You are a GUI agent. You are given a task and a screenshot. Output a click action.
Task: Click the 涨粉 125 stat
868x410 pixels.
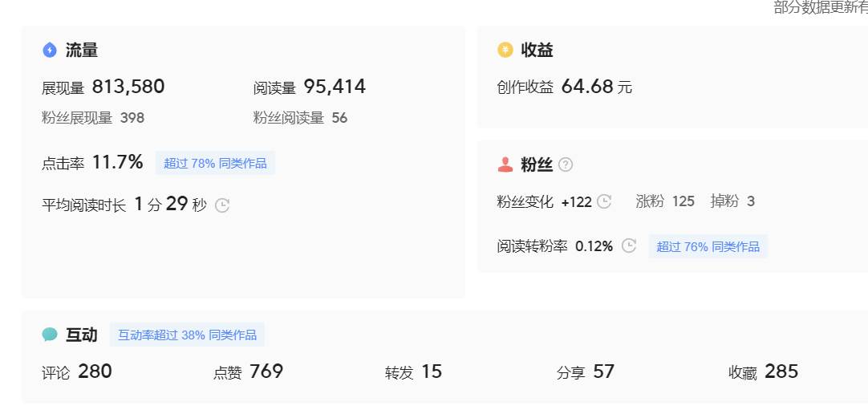click(x=683, y=201)
